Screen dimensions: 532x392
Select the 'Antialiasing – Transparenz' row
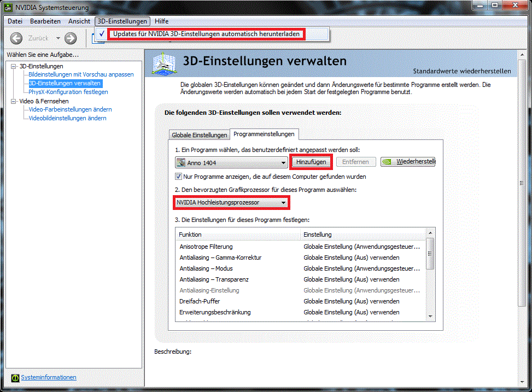tap(301, 279)
